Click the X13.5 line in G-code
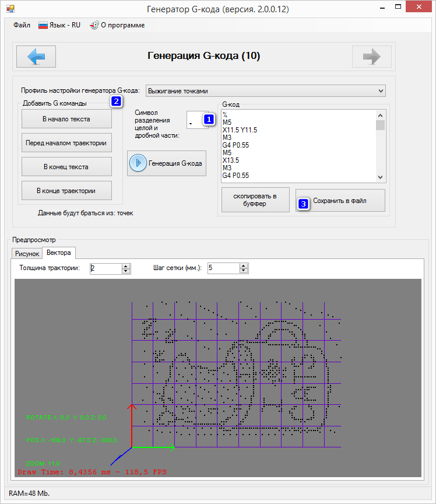This screenshot has width=436, height=504. [231, 160]
